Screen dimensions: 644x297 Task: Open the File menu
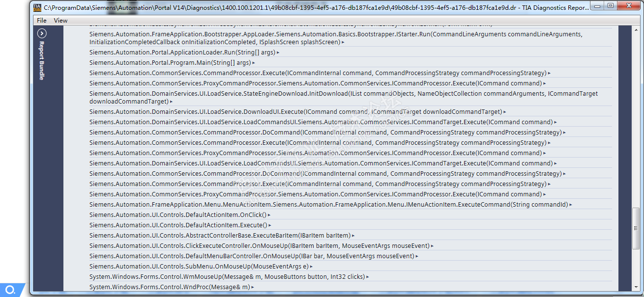42,20
